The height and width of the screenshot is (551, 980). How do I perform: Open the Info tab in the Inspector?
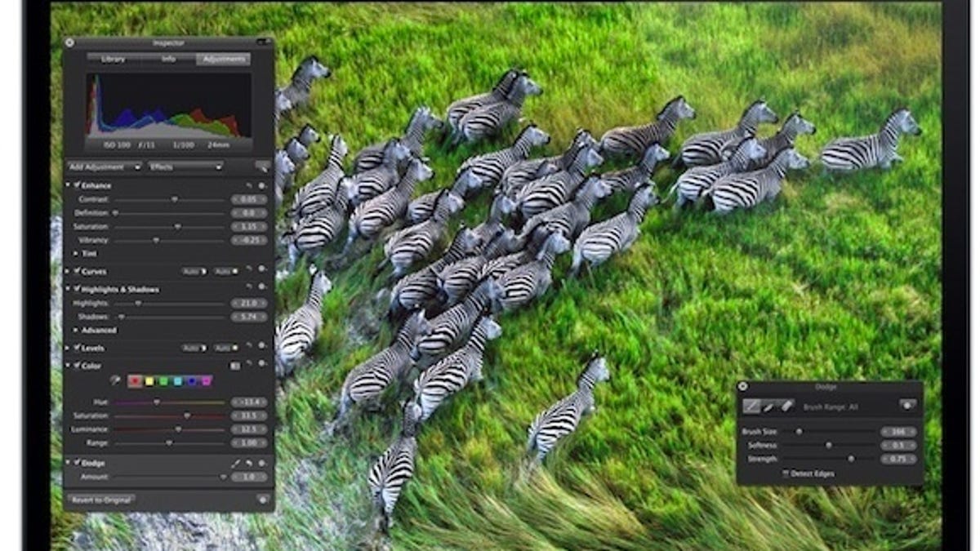tap(169, 60)
